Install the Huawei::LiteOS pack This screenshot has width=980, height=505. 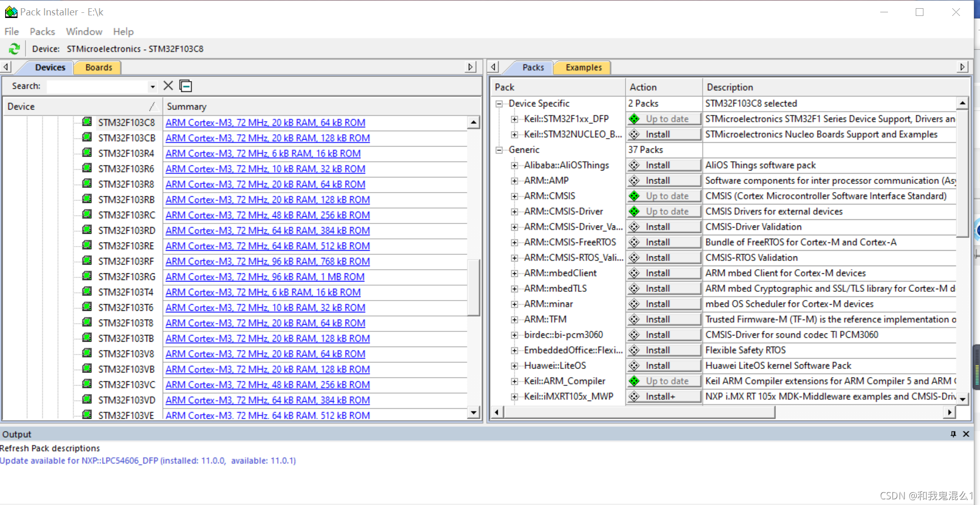coord(664,365)
